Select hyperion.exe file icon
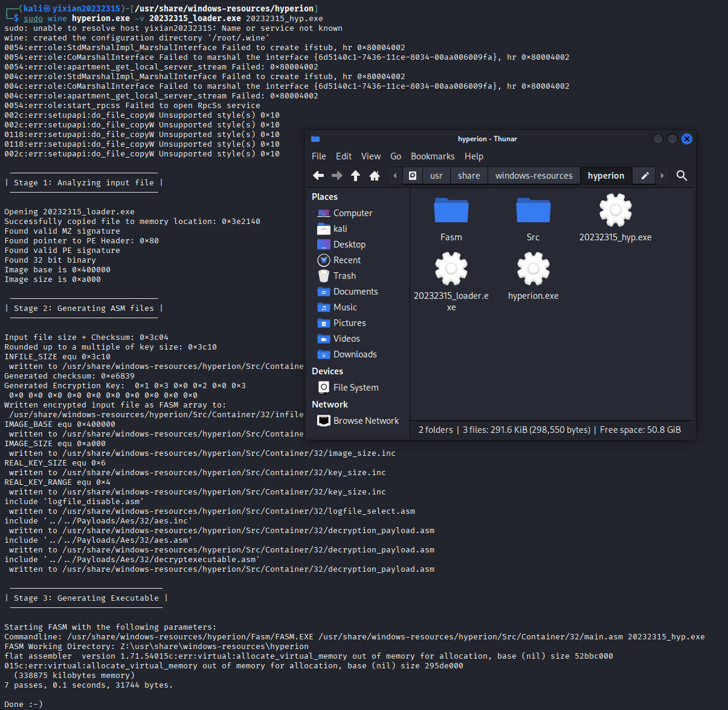Image resolution: width=728 pixels, height=710 pixels. [533, 269]
